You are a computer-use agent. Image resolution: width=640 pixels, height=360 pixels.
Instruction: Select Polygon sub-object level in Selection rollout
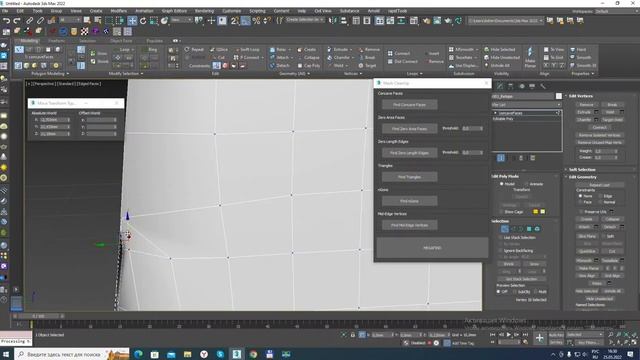click(529, 229)
